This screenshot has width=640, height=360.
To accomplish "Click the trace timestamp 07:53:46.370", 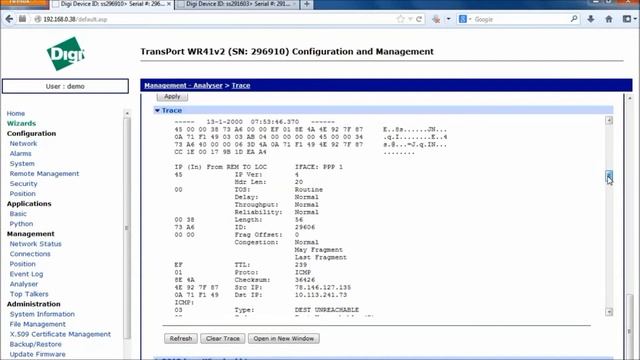I will [x=275, y=122].
